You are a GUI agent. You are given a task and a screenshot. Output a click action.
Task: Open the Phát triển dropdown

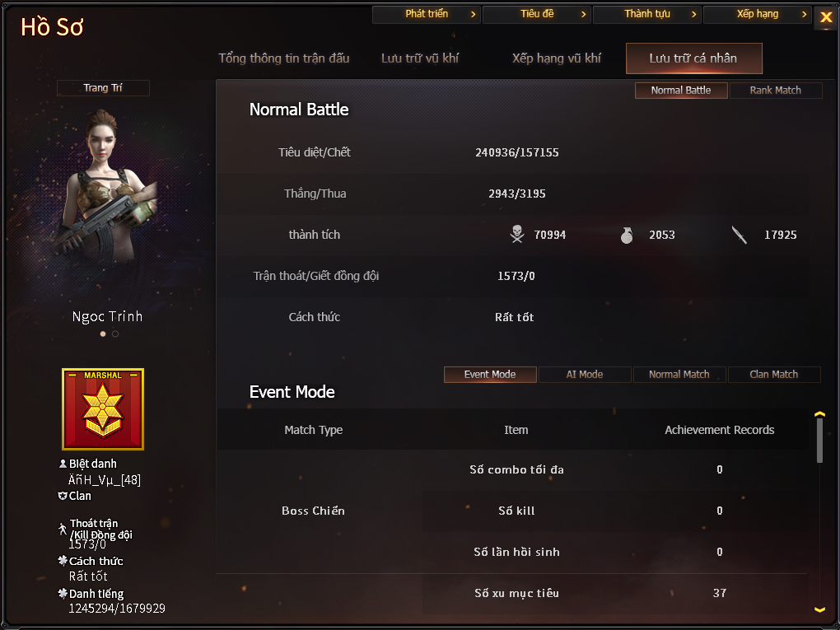[x=427, y=15]
